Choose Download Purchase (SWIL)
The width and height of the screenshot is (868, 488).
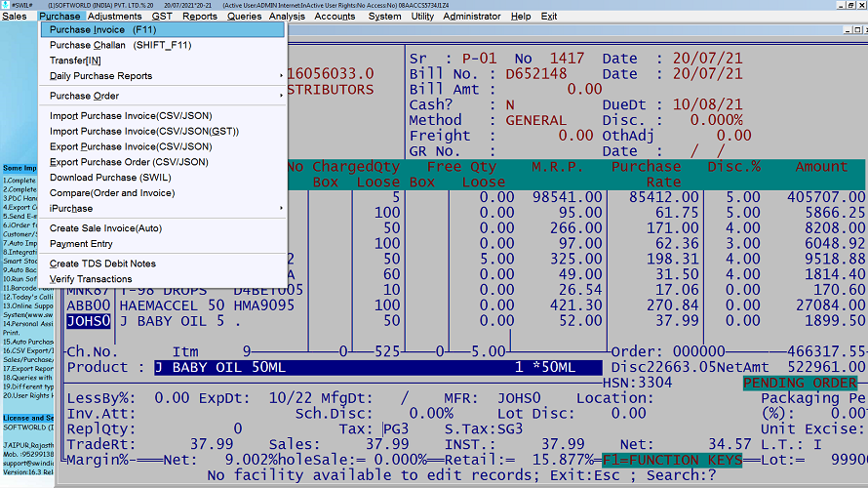point(112,178)
